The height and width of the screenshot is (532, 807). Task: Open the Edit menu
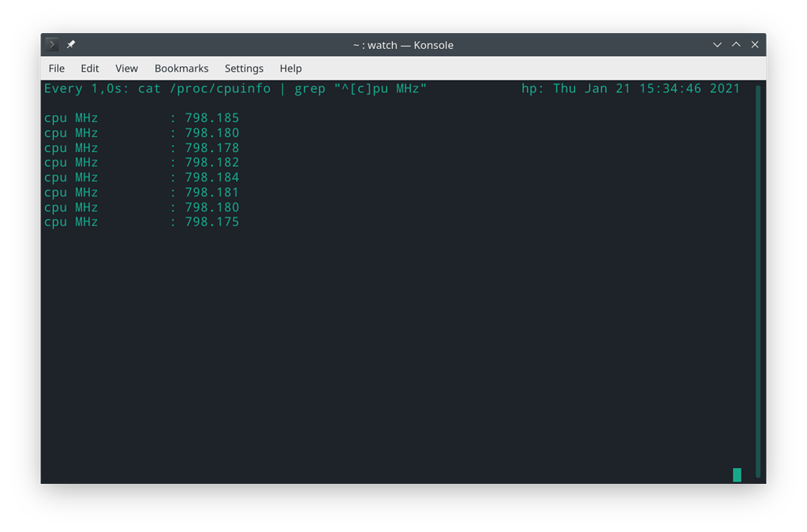point(89,69)
